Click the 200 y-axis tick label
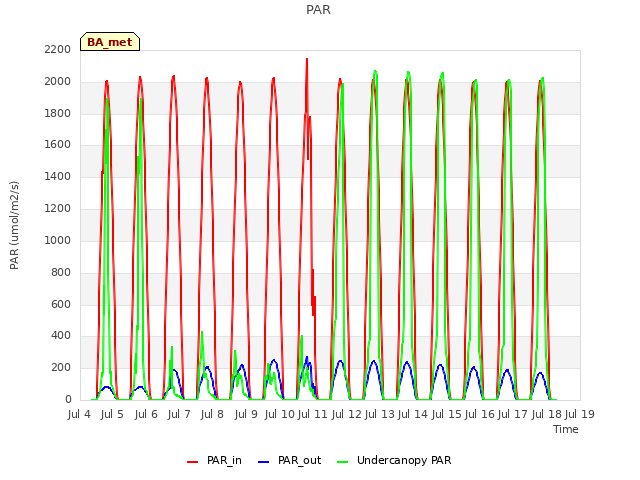The height and width of the screenshot is (480, 640). pos(61,367)
